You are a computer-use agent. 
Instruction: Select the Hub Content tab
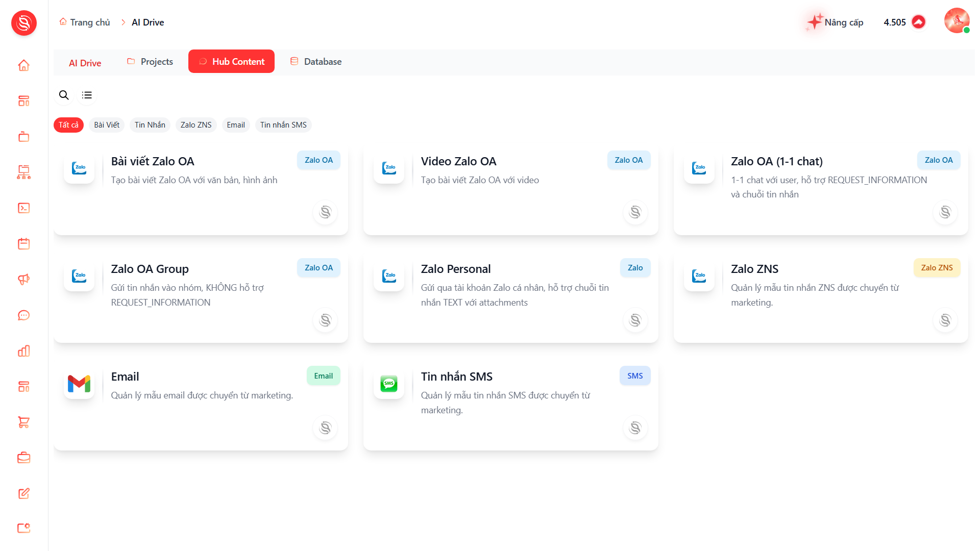(x=231, y=62)
